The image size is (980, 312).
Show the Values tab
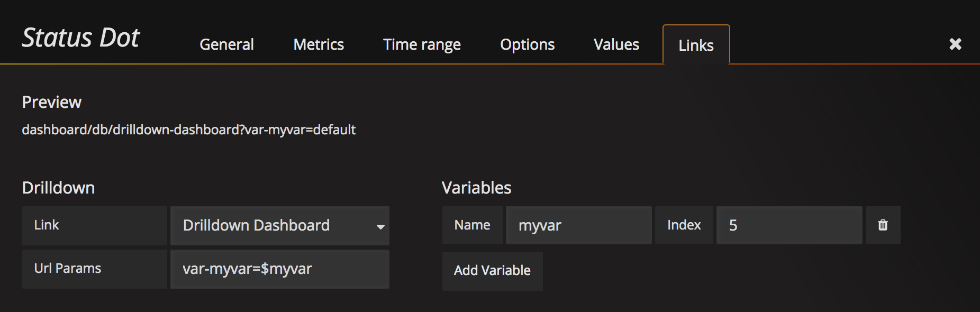(616, 44)
